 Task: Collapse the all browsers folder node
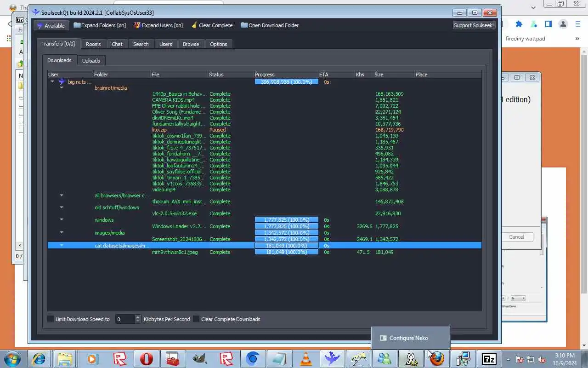62,195
